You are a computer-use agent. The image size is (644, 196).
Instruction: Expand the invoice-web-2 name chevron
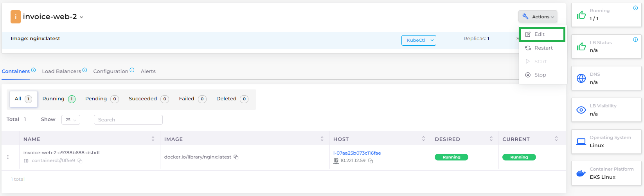[x=81, y=17]
